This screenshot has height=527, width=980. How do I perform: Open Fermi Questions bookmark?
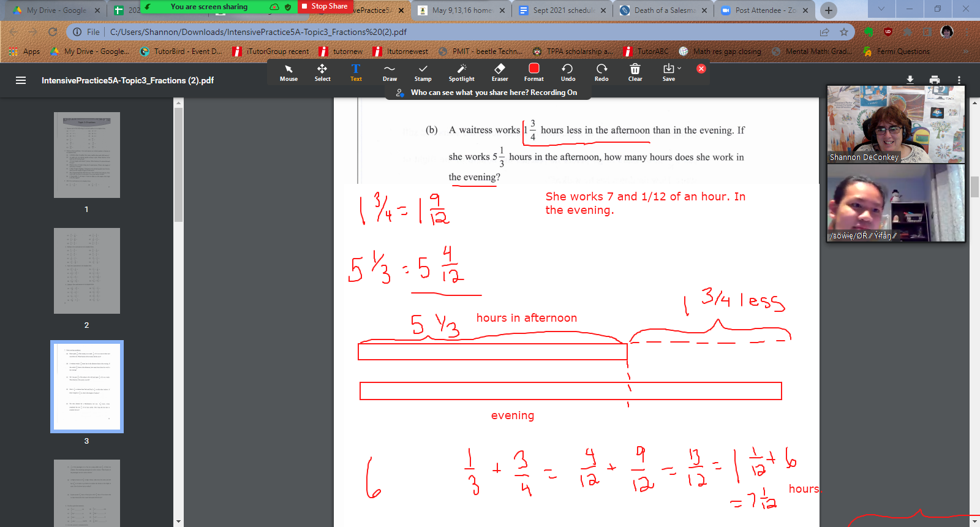point(896,51)
